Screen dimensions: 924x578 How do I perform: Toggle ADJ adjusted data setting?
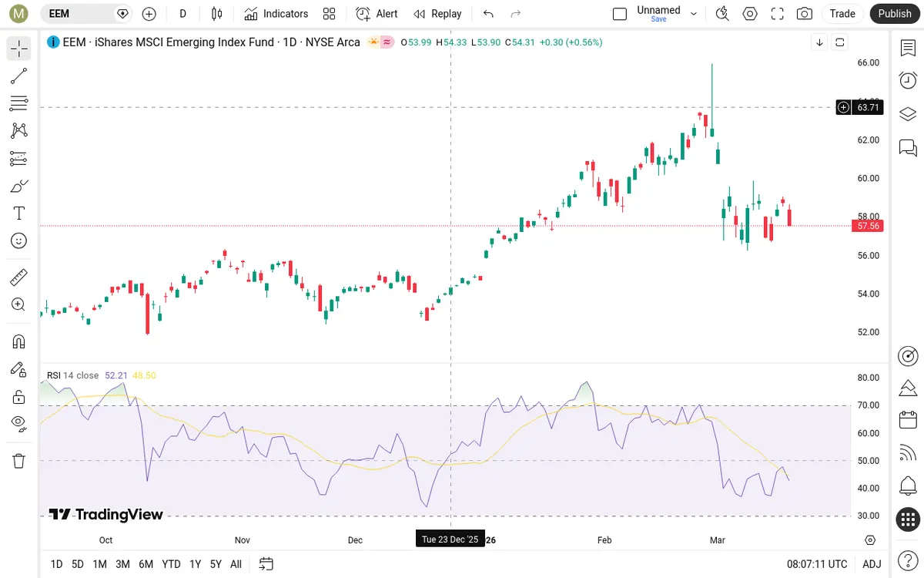[872, 564]
